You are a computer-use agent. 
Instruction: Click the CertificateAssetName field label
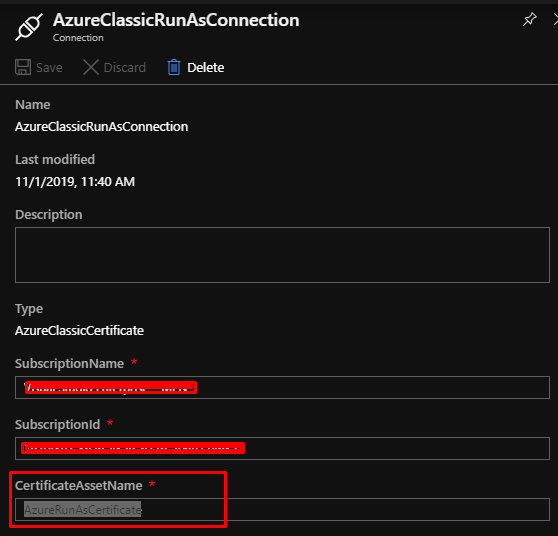tap(79, 485)
